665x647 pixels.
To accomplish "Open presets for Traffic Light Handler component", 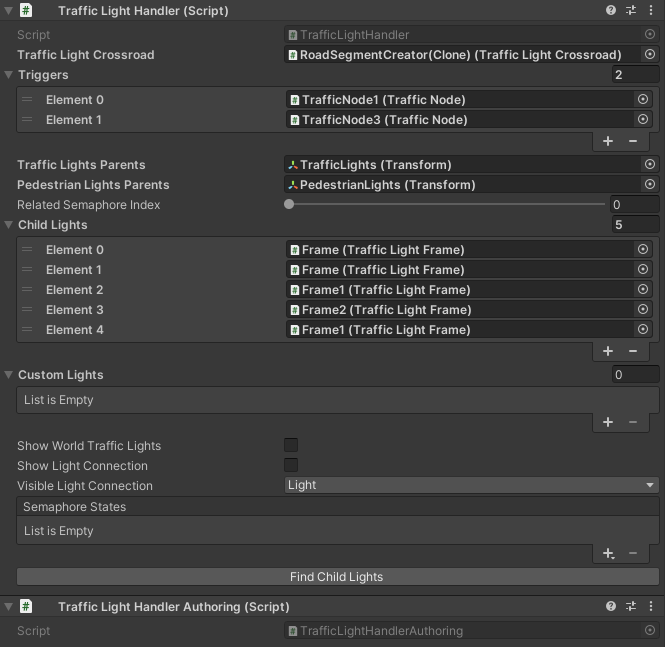I will (631, 10).
